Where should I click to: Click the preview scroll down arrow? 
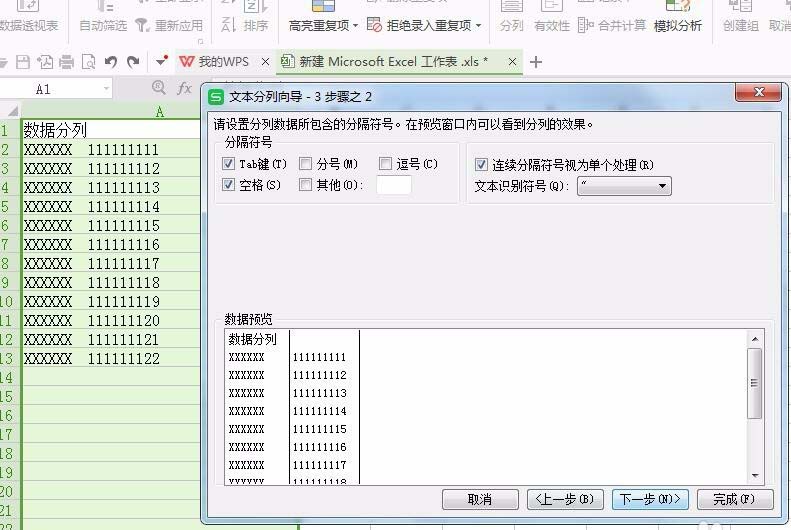pyautogui.click(x=755, y=475)
